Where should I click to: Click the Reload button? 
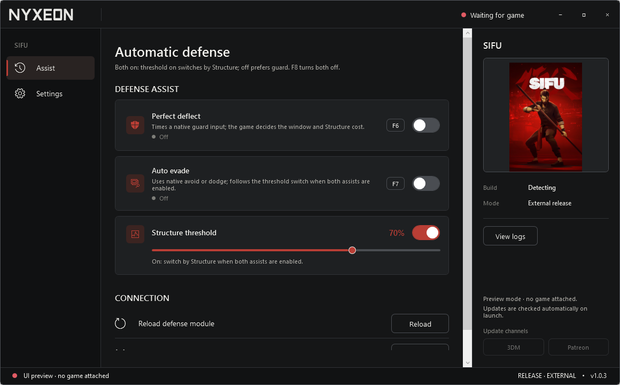click(x=420, y=324)
